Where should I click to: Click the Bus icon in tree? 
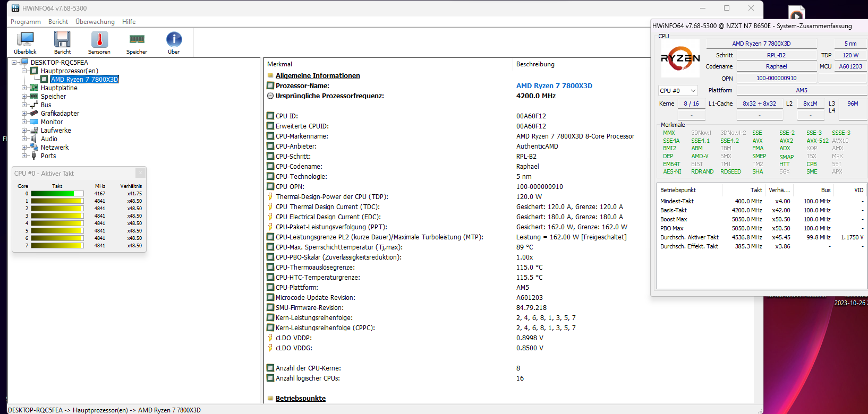point(34,105)
